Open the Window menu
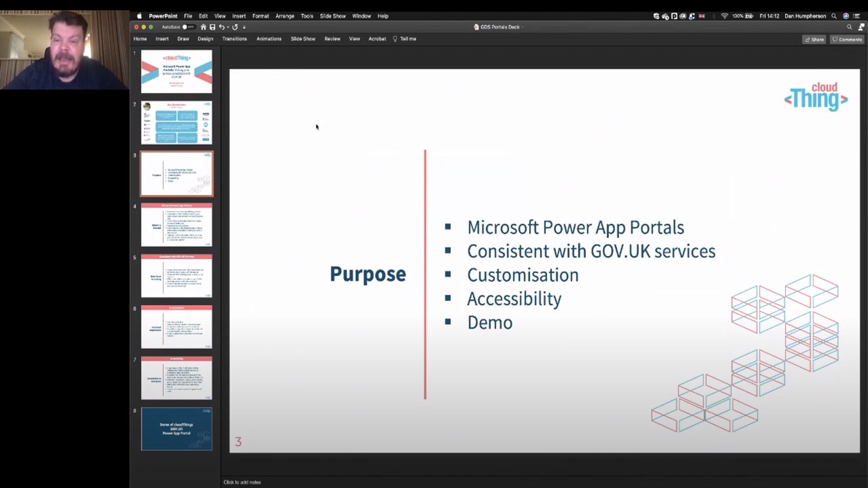This screenshot has height=488, width=868. pos(361,16)
